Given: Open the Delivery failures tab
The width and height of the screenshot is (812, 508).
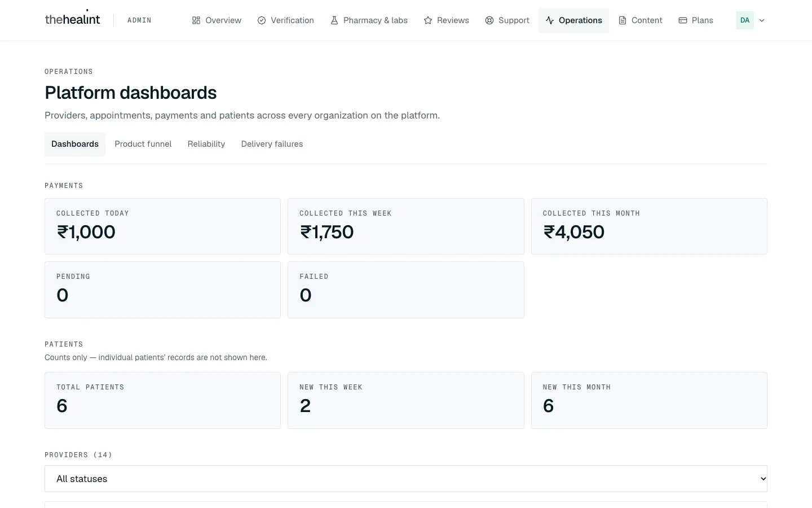Looking at the screenshot, I should point(272,144).
